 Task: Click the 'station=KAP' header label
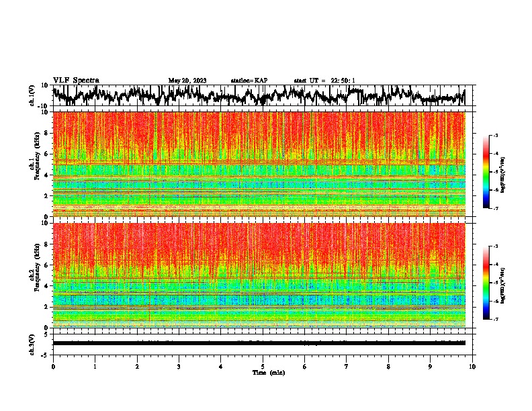249,81
